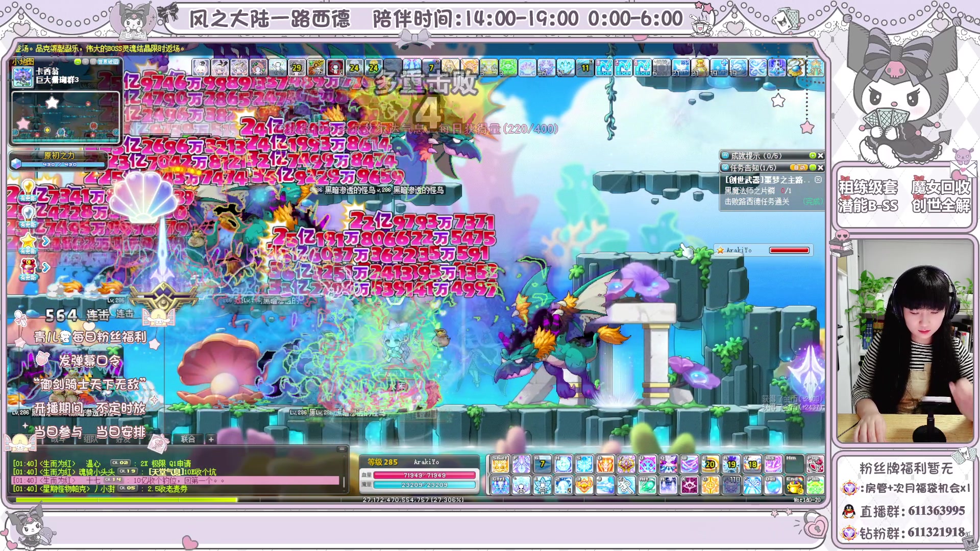
Task: Click the E skill with cooldown 20
Action: coord(709,464)
